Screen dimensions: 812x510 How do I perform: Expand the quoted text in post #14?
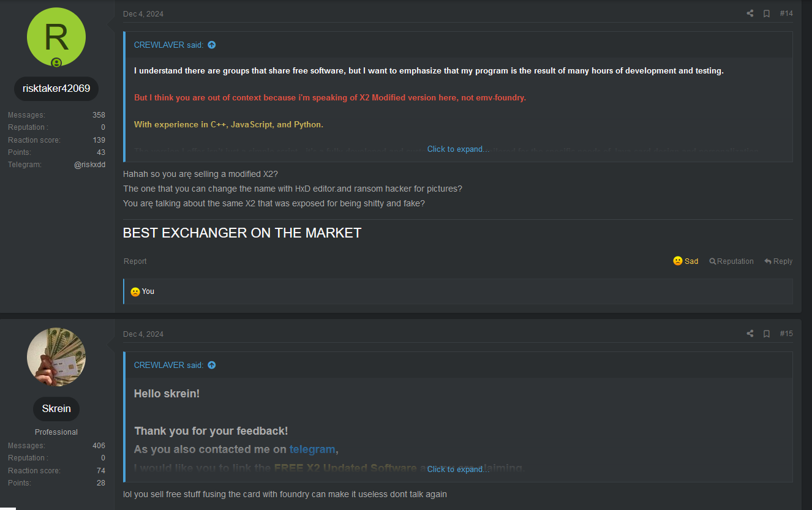458,149
